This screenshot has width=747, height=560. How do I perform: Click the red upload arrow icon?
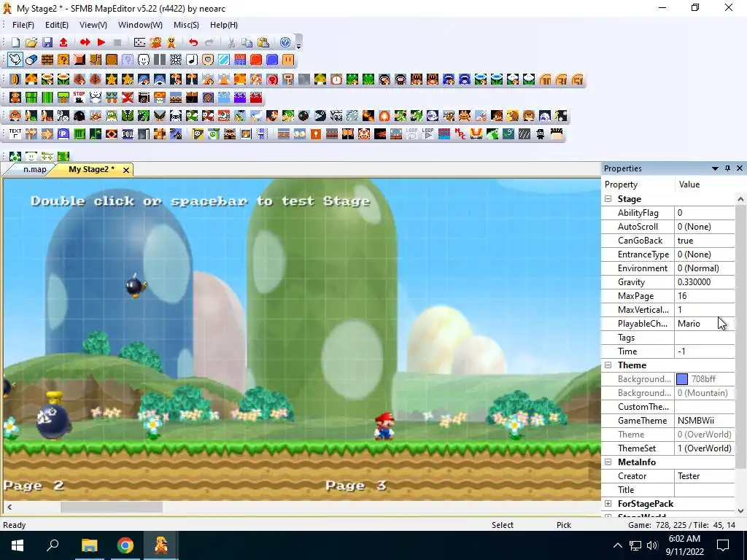point(63,42)
